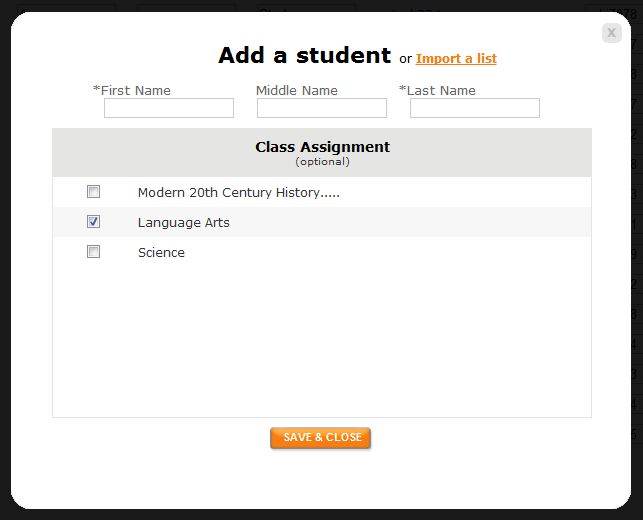
Task: Click the empty area below Science row
Action: coord(321,340)
